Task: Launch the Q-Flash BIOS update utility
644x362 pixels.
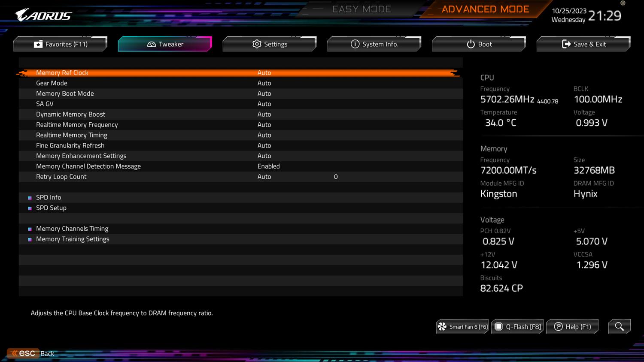Action: [518, 327]
